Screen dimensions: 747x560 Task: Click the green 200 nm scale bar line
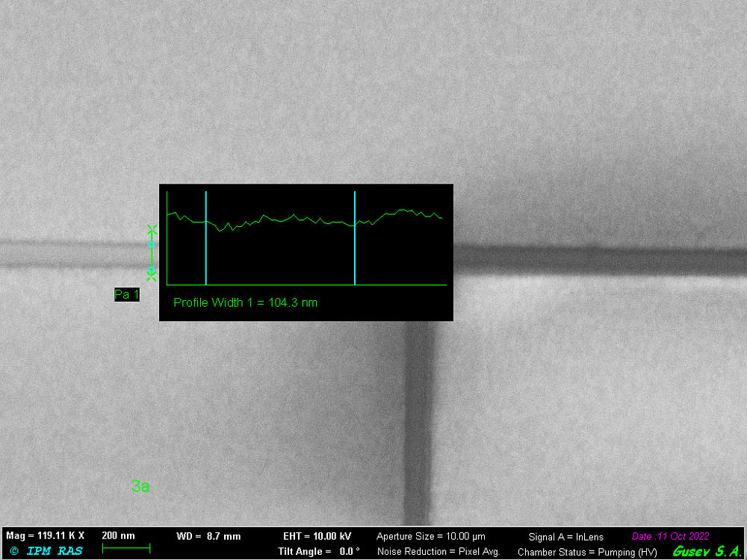tap(125, 550)
